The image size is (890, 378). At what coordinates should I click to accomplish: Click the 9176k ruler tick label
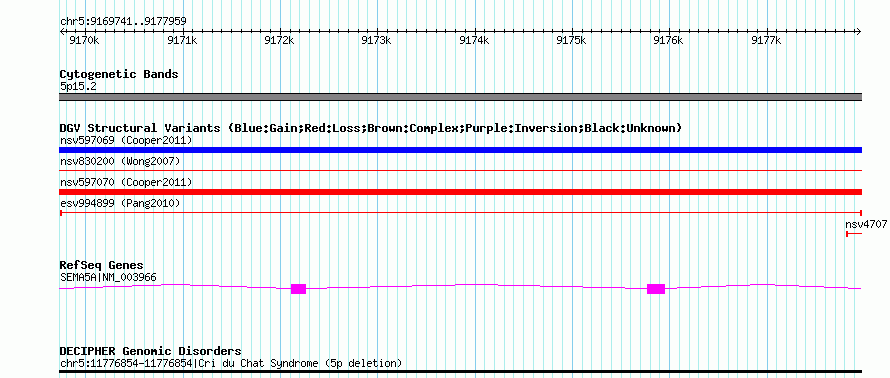[x=669, y=41]
